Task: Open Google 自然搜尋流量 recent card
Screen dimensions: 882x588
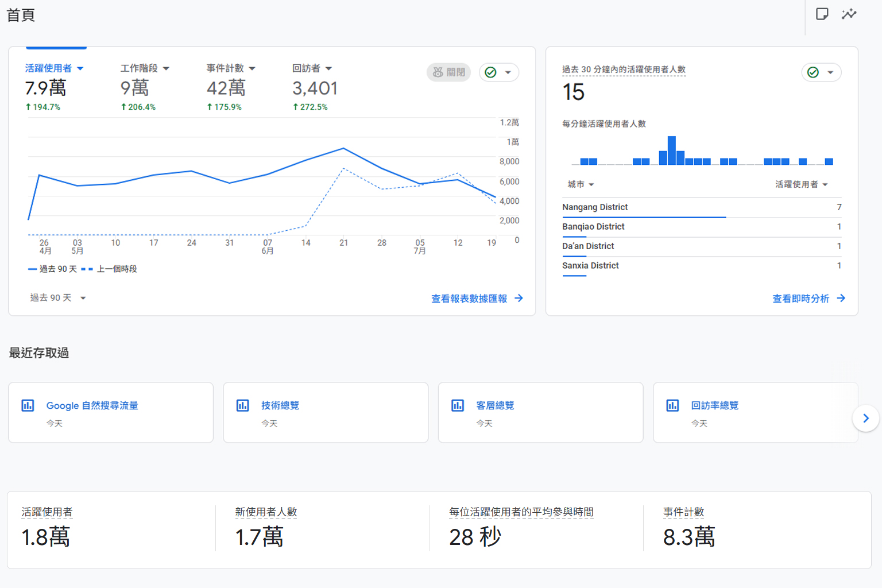Action: click(x=111, y=412)
